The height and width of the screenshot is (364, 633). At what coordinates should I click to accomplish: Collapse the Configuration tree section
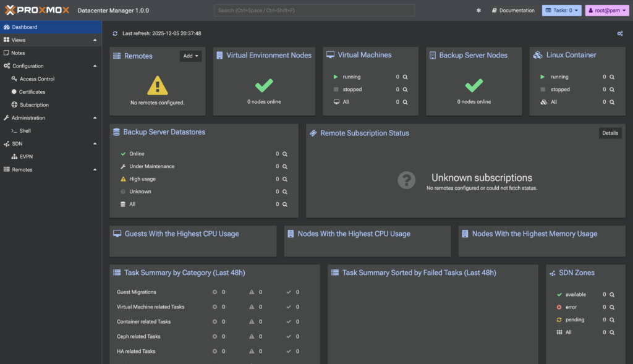click(95, 66)
